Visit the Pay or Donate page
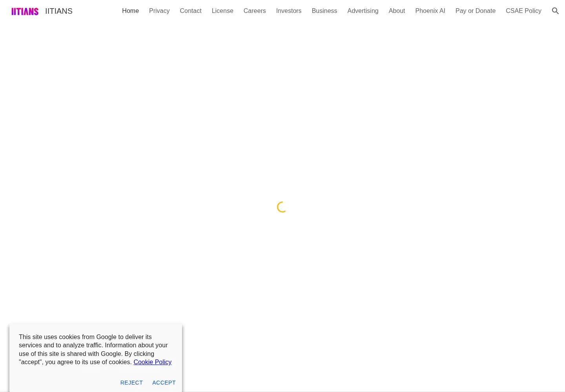 click(x=476, y=11)
